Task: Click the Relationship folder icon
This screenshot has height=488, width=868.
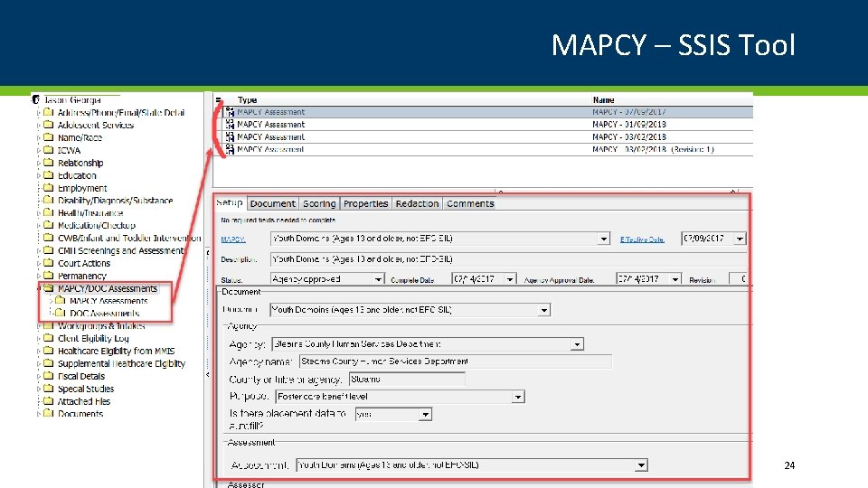Action: pos(49,163)
